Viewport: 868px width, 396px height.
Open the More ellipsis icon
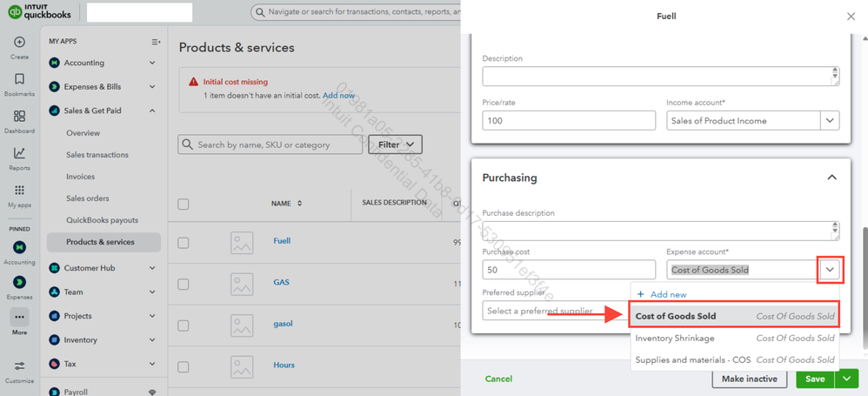[19, 318]
